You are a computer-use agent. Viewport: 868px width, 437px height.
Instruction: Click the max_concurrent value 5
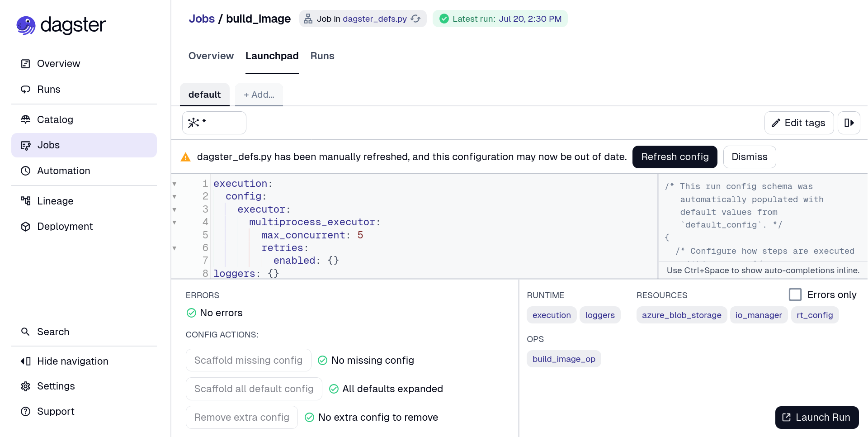pyautogui.click(x=360, y=235)
